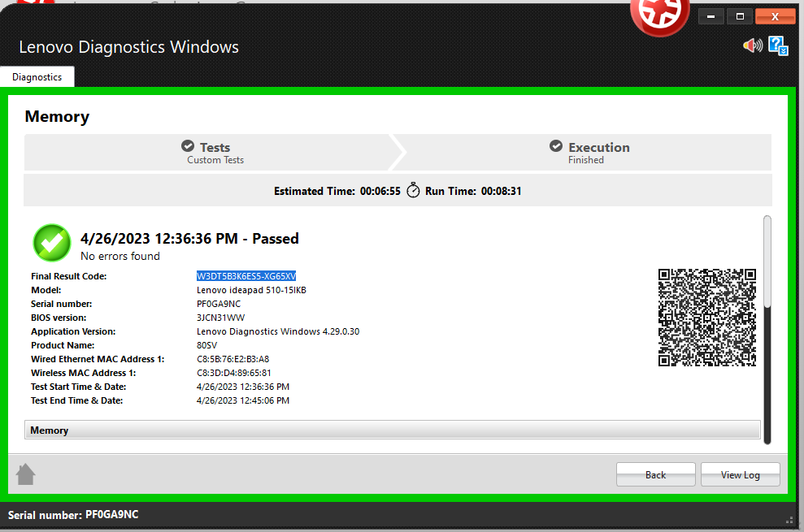The height and width of the screenshot is (532, 804).
Task: Click the highlighted result code W3DT5B3K6ES5-XG65XV
Action: click(x=246, y=276)
